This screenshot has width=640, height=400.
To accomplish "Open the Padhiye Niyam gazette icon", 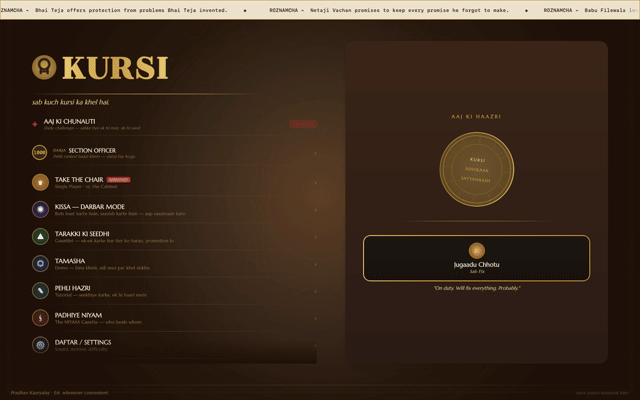I will (40, 318).
